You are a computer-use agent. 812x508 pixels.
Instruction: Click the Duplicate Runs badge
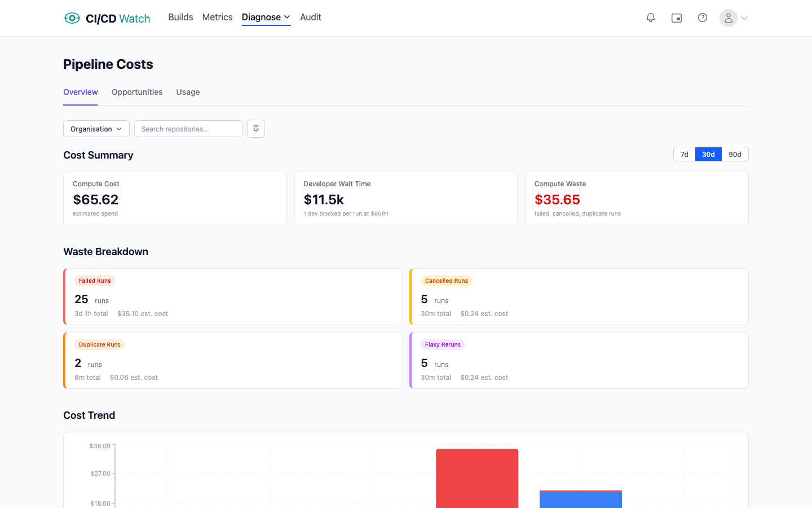pyautogui.click(x=100, y=344)
